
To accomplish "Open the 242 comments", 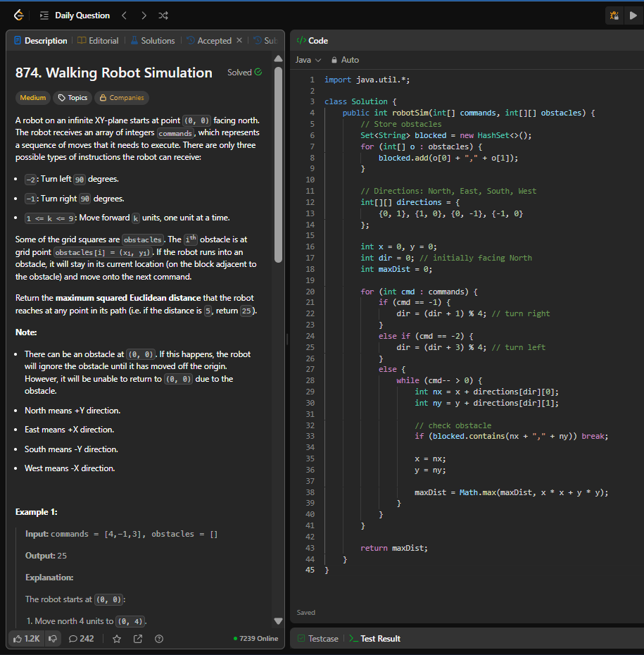I will coord(82,639).
